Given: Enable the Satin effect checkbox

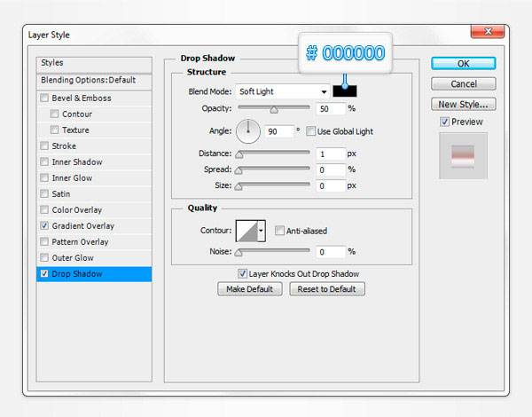Looking at the screenshot, I should (44, 193).
